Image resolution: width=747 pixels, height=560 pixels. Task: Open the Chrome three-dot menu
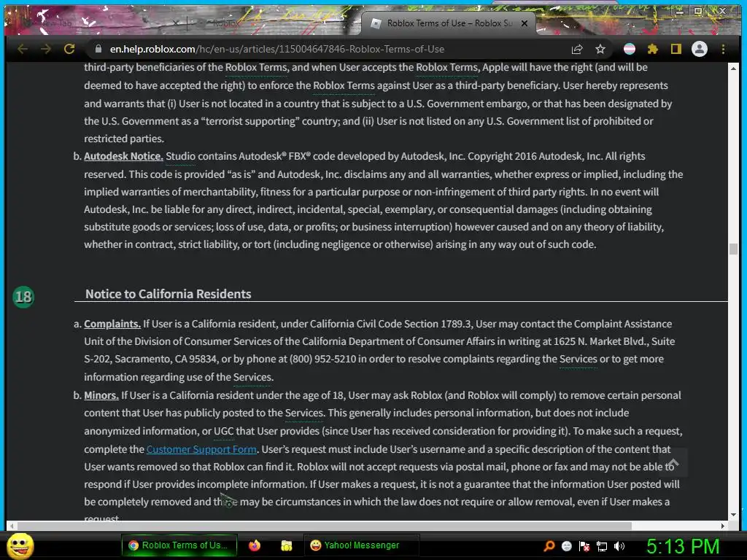tap(723, 49)
